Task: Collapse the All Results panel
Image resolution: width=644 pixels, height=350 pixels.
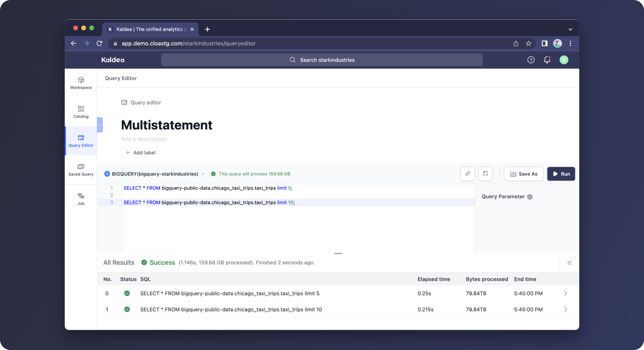Action: pos(570,262)
